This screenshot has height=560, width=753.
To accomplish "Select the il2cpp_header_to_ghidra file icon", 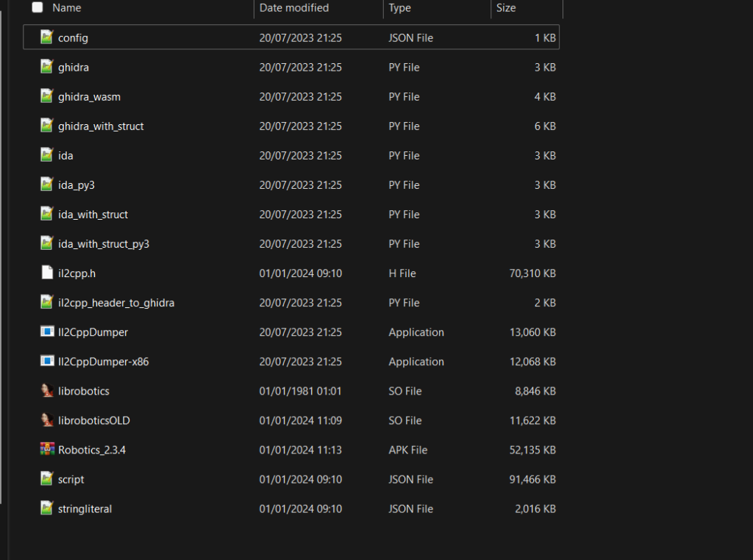I will pos(46,302).
